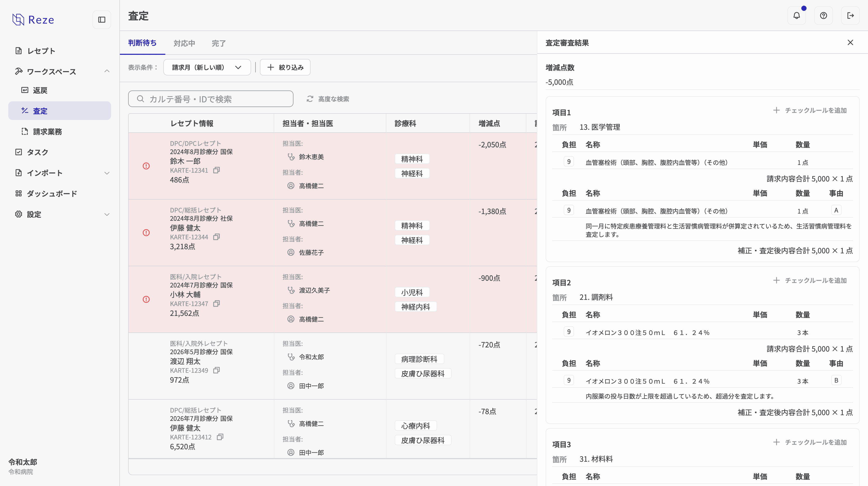Click the alert icon for 鈴木 一郎 row
The image size is (868, 486).
[146, 166]
